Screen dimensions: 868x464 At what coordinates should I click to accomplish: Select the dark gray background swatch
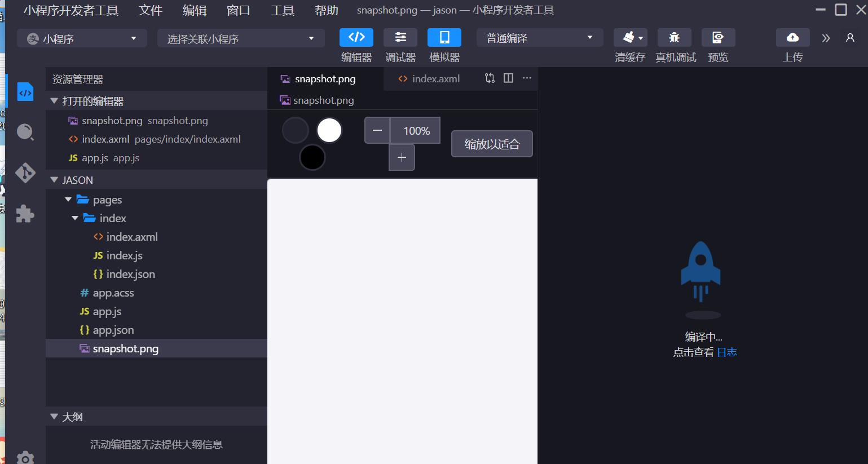pos(295,130)
